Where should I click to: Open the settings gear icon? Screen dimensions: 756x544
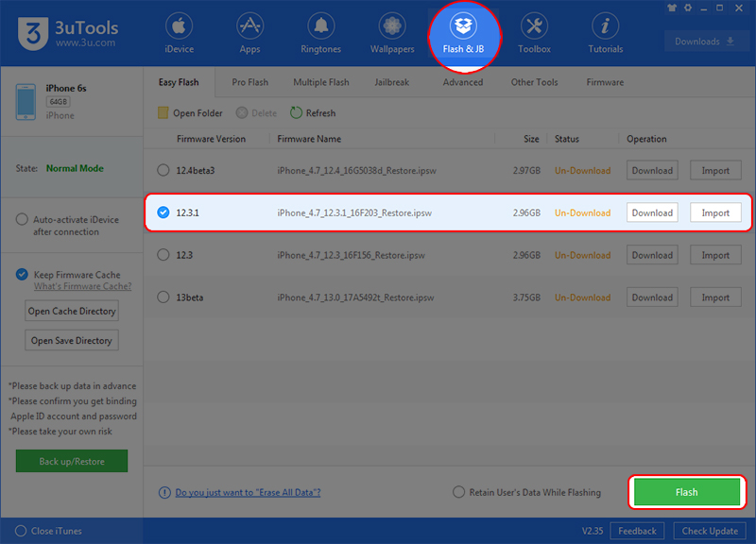pos(688,8)
